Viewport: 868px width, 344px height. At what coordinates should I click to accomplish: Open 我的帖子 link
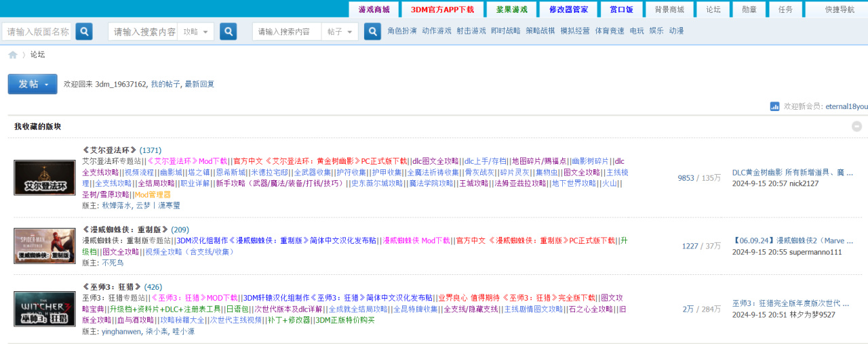165,84
